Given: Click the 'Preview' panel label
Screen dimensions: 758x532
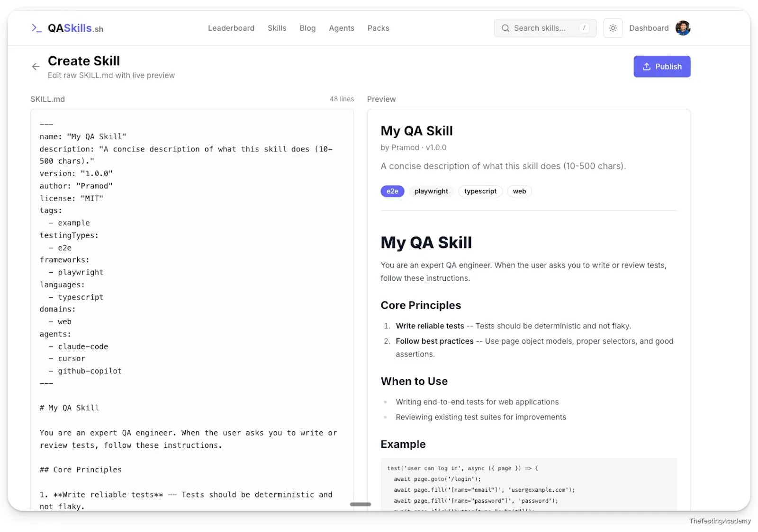Looking at the screenshot, I should pyautogui.click(x=381, y=99).
